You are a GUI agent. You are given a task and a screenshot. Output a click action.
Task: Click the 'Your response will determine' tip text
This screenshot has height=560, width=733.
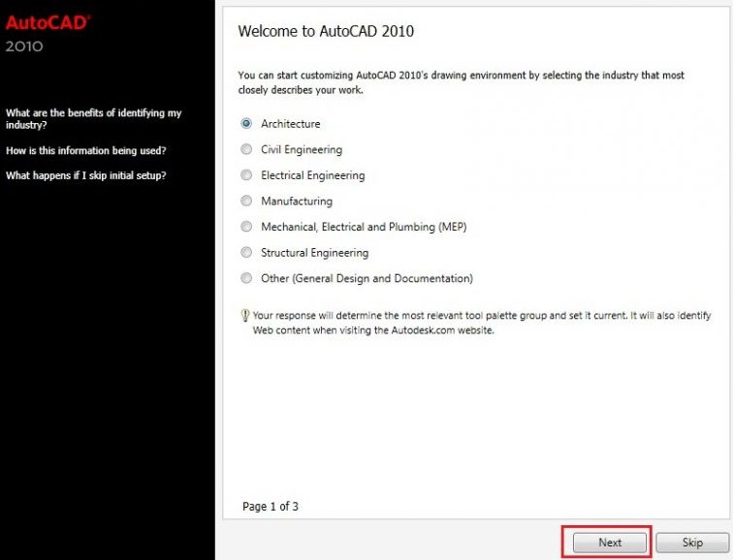tap(482, 323)
